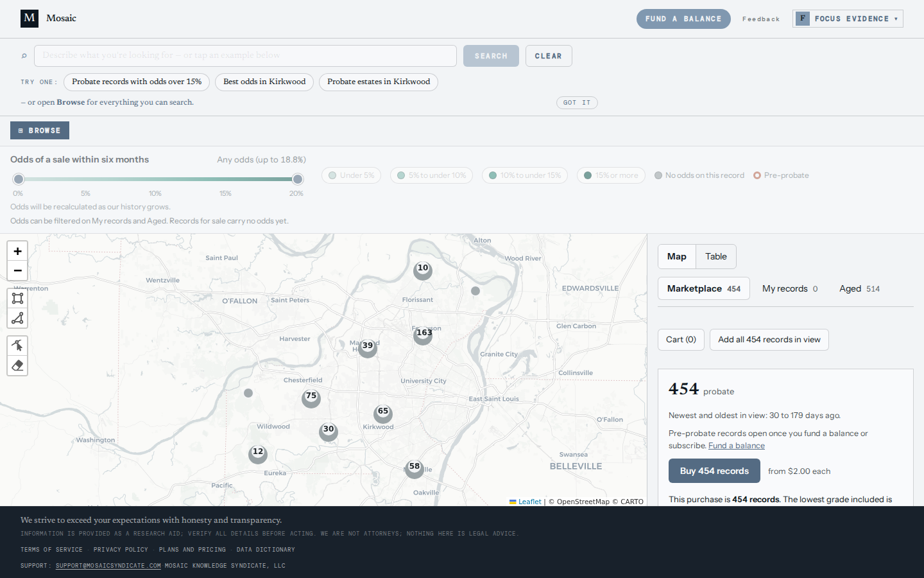This screenshot has width=924, height=578.
Task: Activate the pointer selection map tool
Action: (x=17, y=346)
